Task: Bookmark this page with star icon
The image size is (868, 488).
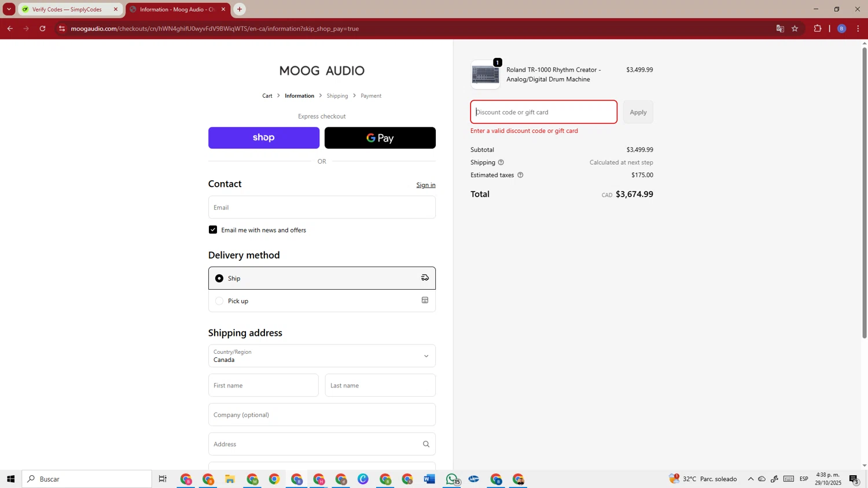Action: click(795, 28)
